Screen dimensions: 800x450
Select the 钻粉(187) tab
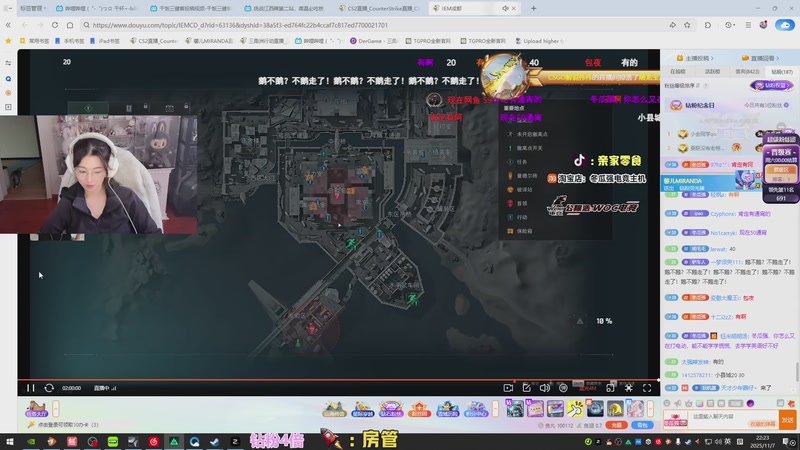781,72
